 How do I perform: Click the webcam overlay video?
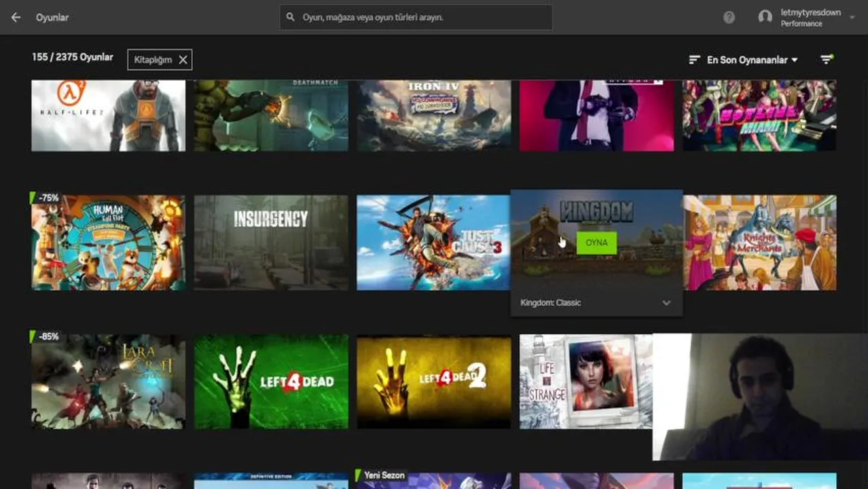[x=760, y=397]
